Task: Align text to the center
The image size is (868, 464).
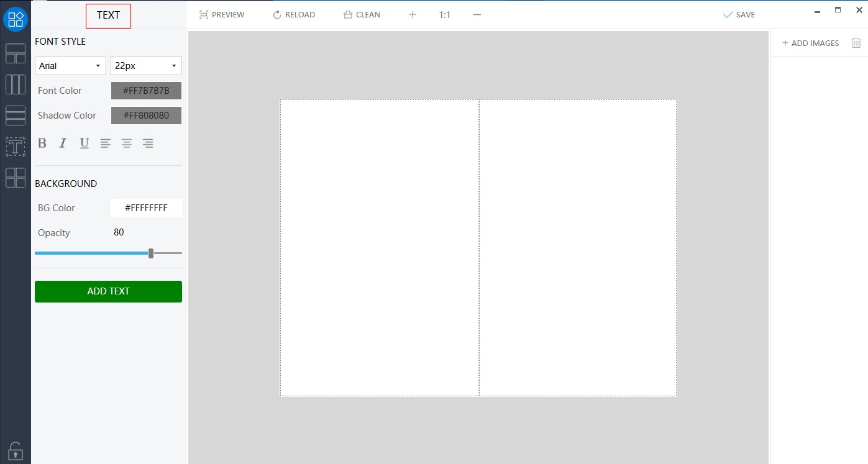Action: click(x=127, y=143)
